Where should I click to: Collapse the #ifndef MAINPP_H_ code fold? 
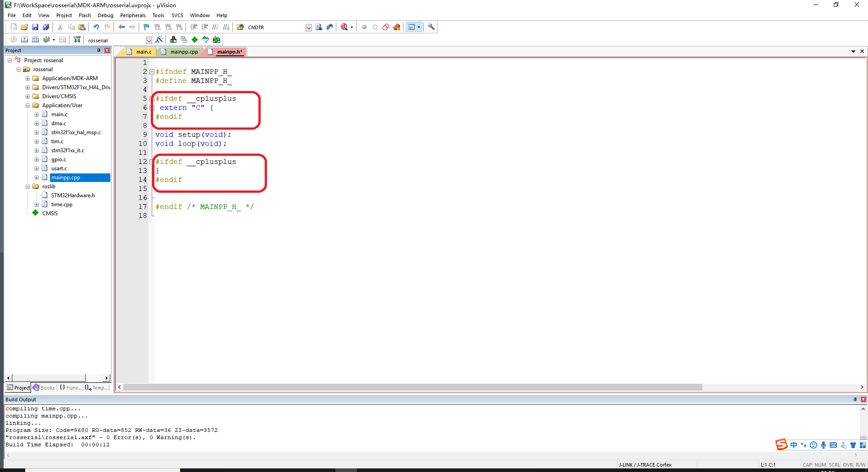(152, 72)
